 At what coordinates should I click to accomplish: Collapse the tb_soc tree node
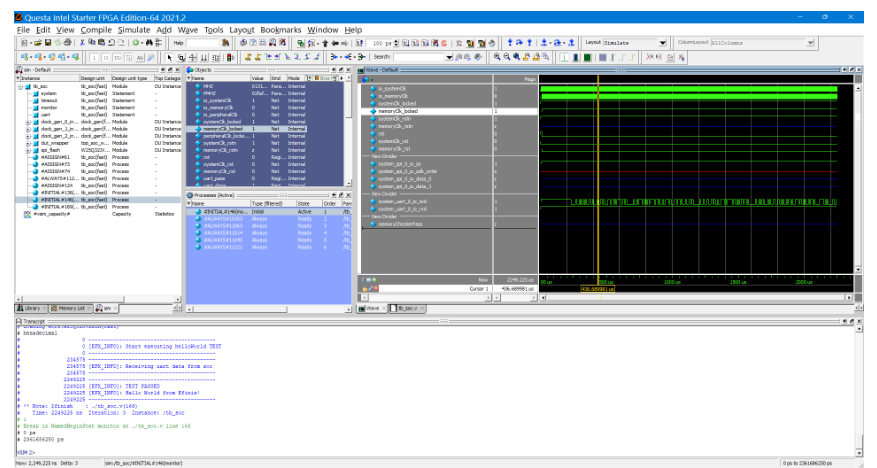tap(20, 88)
